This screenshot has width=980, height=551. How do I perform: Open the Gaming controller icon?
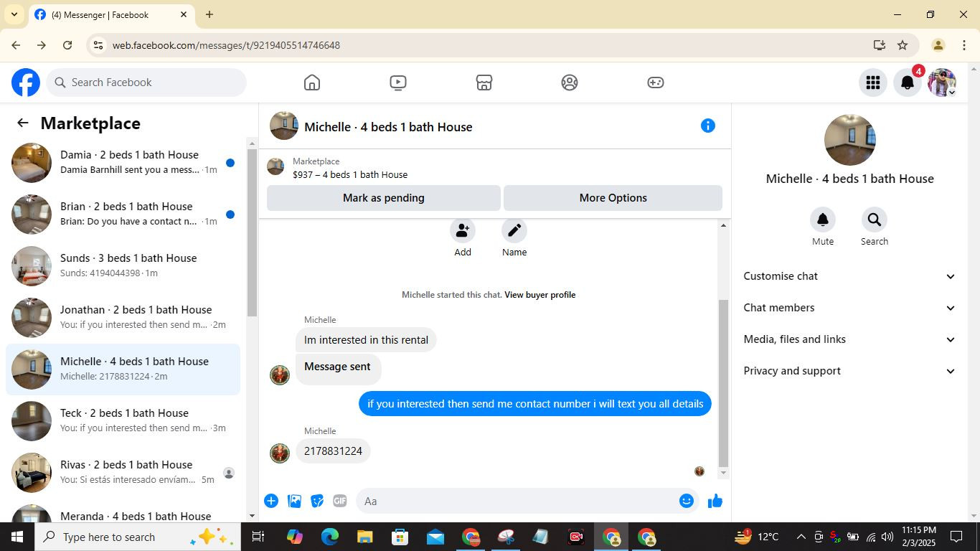click(x=656, y=83)
